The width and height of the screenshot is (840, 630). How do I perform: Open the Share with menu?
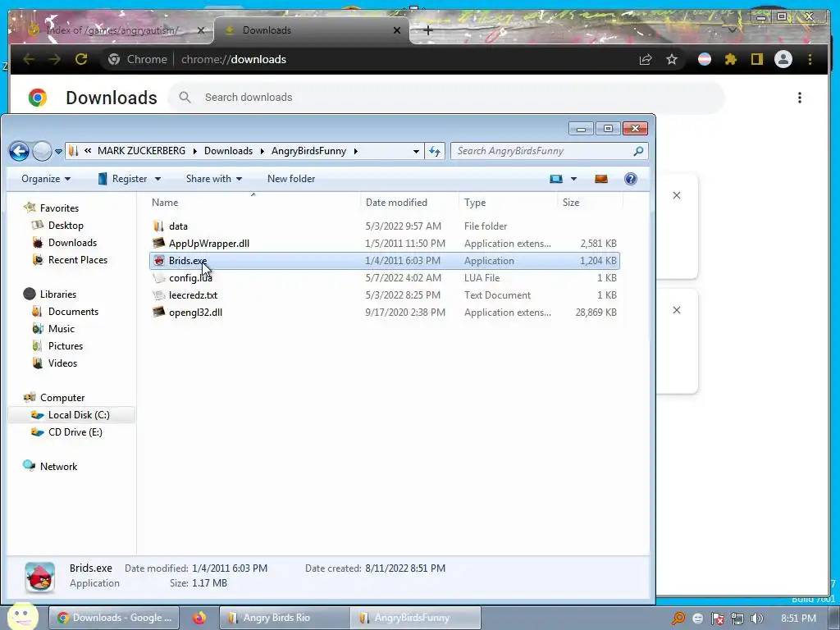[x=214, y=179]
